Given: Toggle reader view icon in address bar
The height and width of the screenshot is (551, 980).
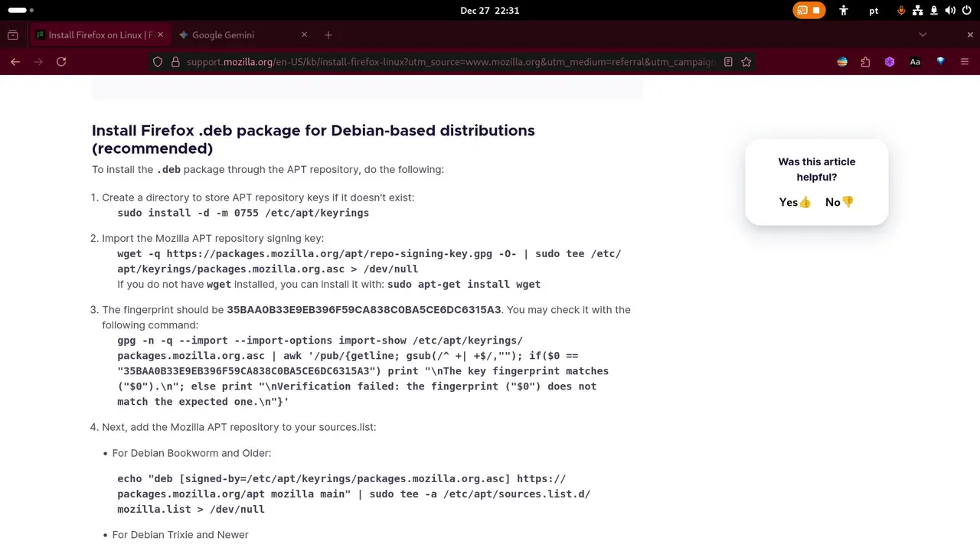Looking at the screenshot, I should [x=728, y=62].
